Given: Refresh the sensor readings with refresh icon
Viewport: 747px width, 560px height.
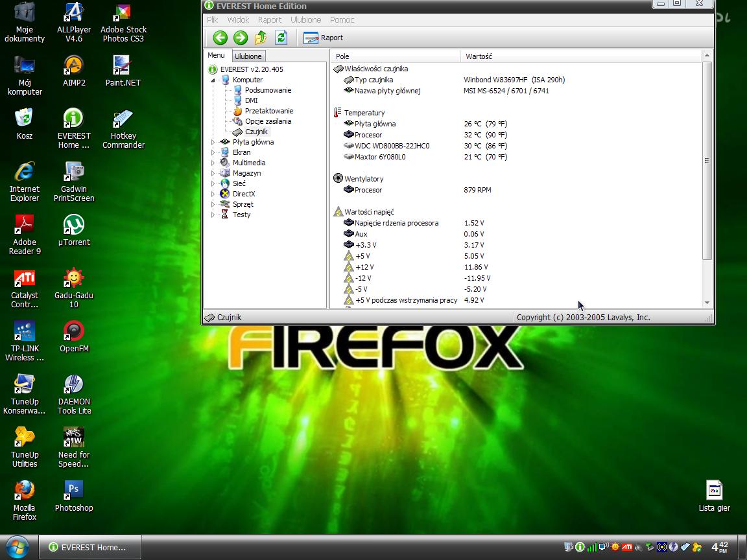Looking at the screenshot, I should (x=281, y=38).
